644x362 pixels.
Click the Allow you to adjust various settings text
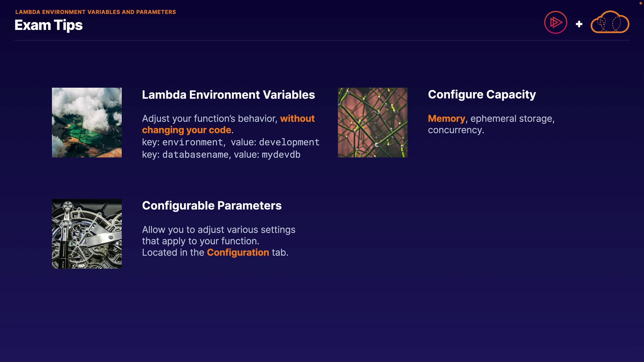(x=218, y=230)
